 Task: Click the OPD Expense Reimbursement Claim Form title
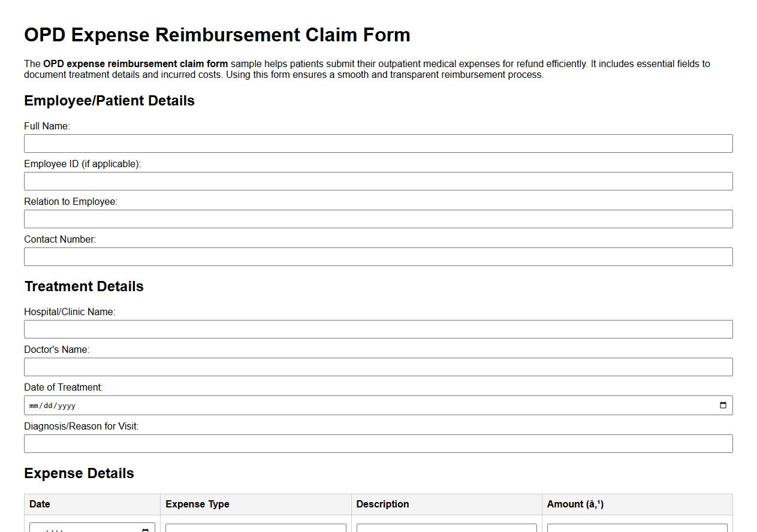coord(216,35)
